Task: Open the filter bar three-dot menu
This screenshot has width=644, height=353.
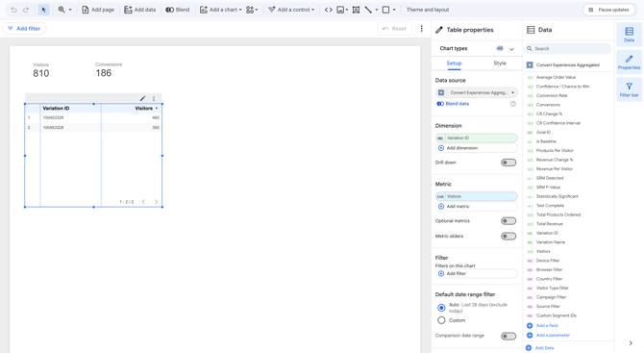Action: point(421,28)
